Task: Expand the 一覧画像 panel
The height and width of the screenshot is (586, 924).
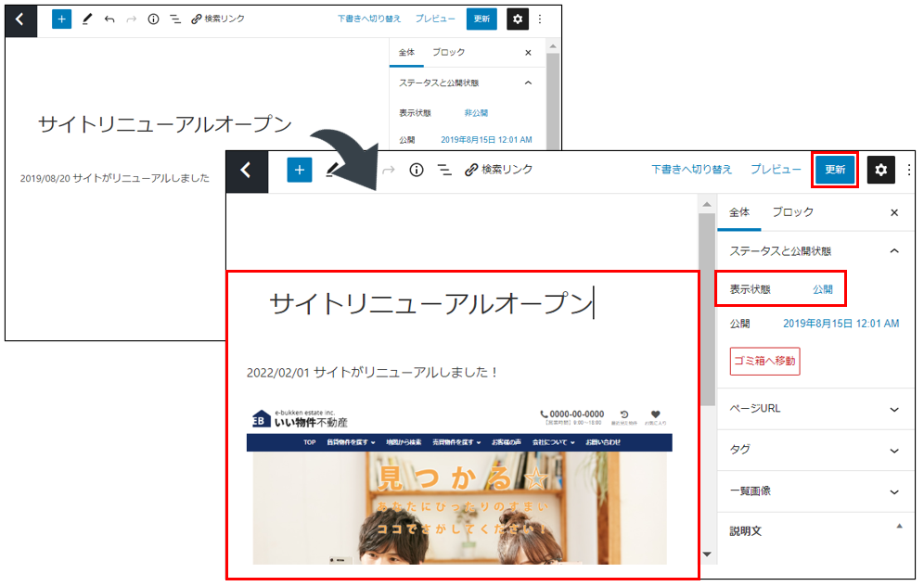Action: click(894, 491)
